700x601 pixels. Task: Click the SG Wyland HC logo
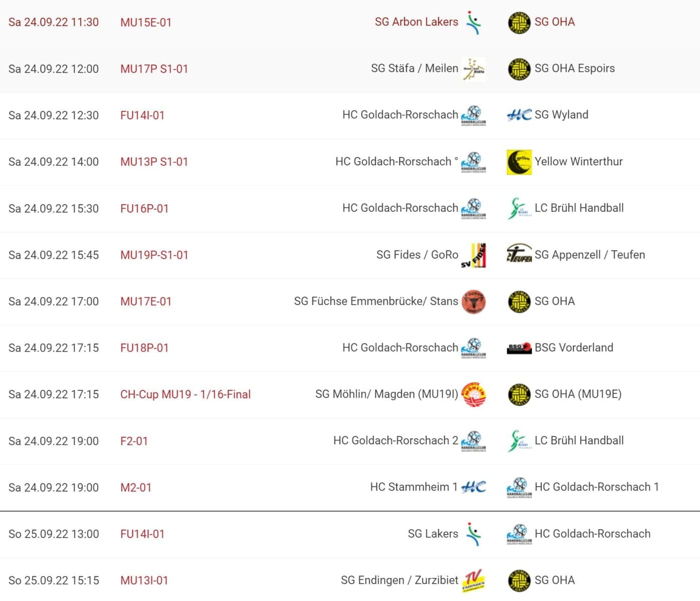click(x=519, y=115)
